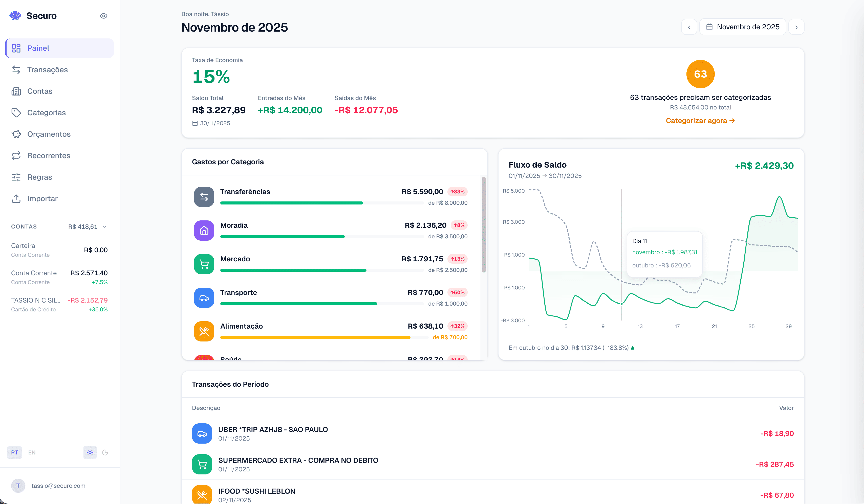The height and width of the screenshot is (504, 864).
Task: Click the Alimentação utensils category icon
Action: point(204,331)
